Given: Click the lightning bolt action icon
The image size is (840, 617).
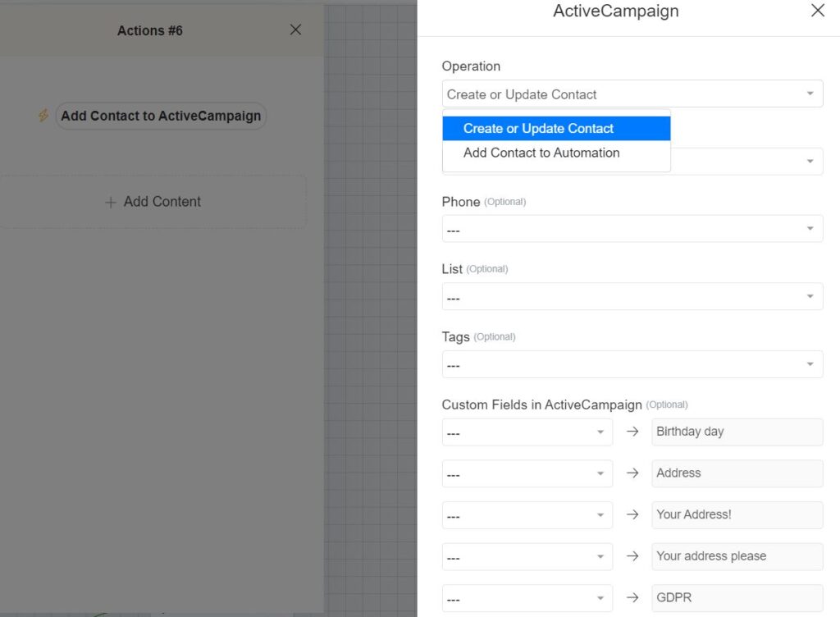Looking at the screenshot, I should tap(43, 115).
